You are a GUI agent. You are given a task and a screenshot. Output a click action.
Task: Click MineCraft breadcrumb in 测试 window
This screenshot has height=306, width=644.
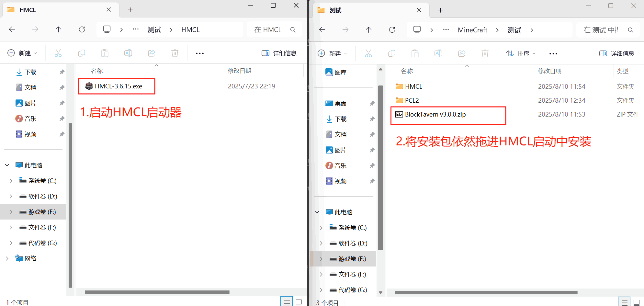(x=473, y=30)
